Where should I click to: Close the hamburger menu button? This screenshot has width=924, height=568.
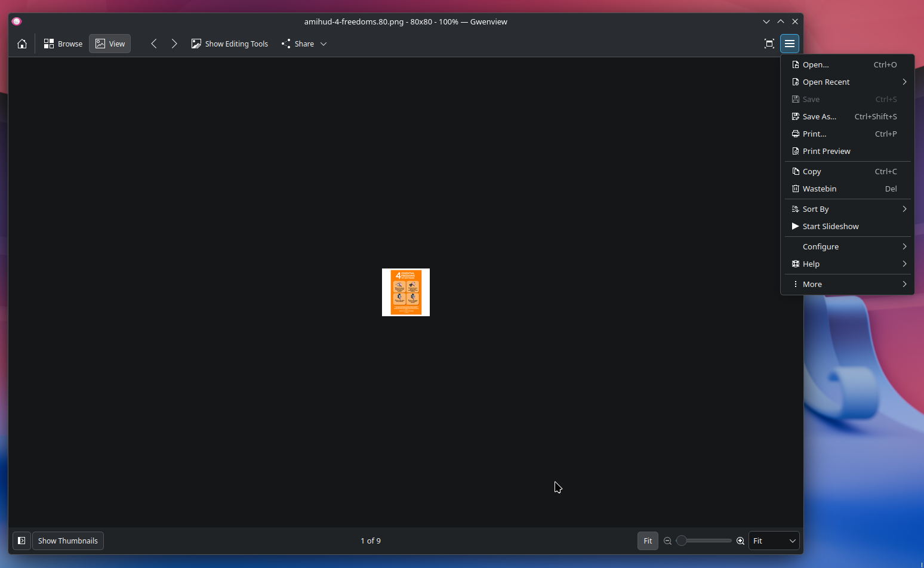(790, 44)
